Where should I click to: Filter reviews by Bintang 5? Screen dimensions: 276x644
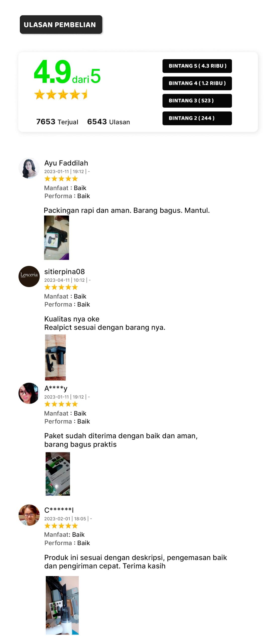coord(197,66)
